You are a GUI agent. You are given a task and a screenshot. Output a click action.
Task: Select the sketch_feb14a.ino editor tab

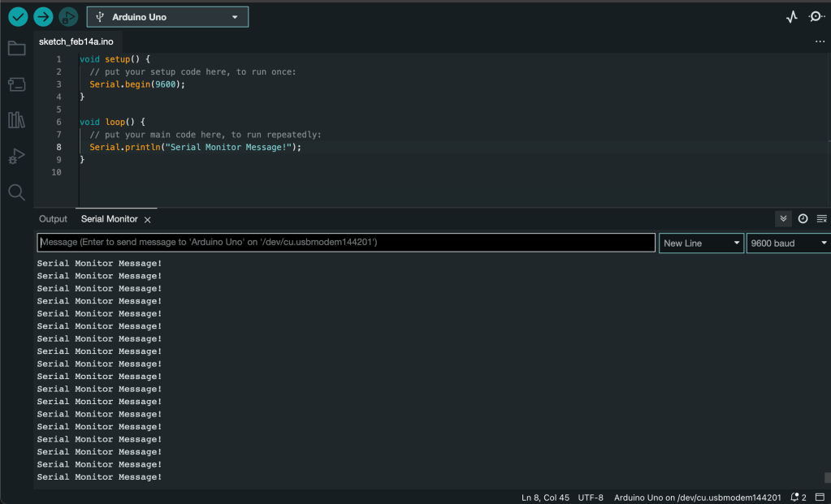click(76, 41)
